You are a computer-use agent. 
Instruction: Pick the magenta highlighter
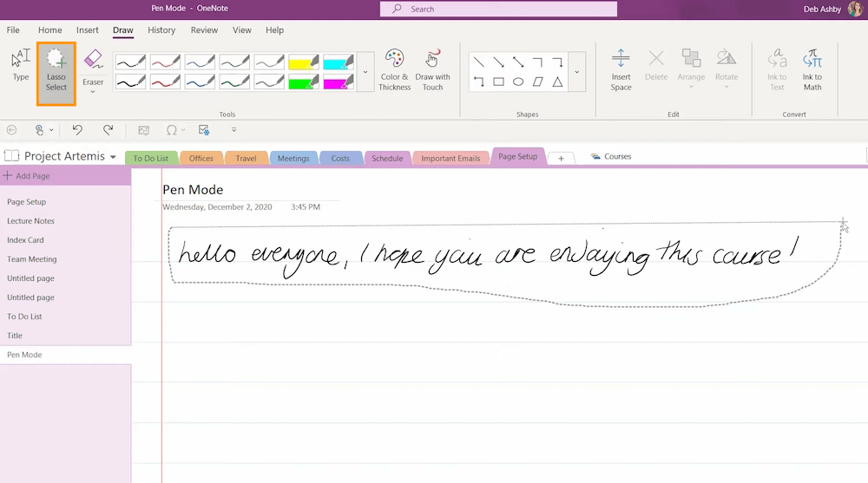(x=339, y=82)
